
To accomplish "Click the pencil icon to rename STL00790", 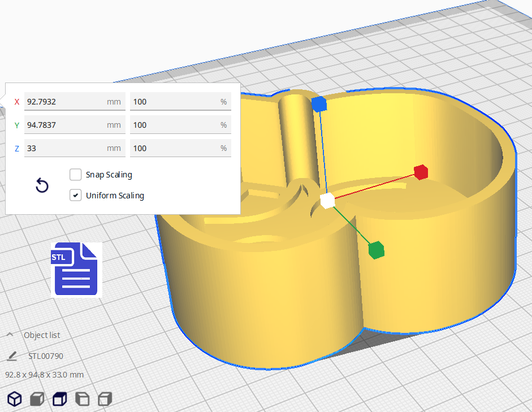I will (x=12, y=356).
